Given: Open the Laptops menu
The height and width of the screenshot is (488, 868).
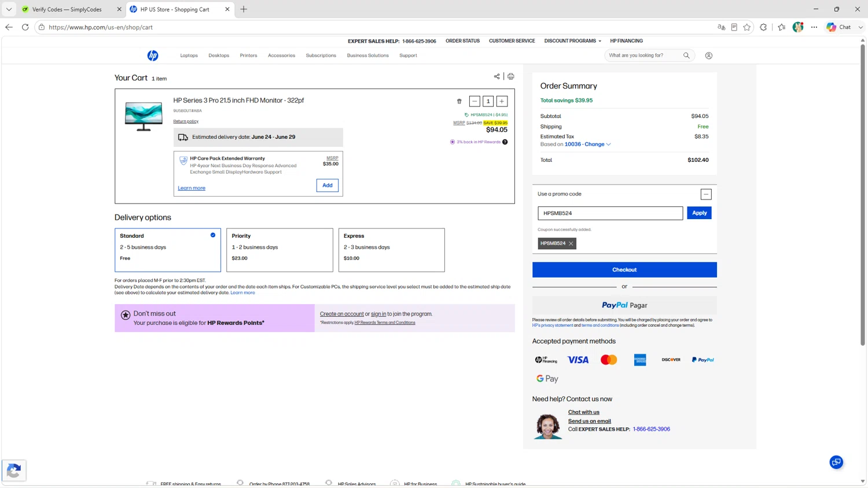Looking at the screenshot, I should (x=189, y=56).
